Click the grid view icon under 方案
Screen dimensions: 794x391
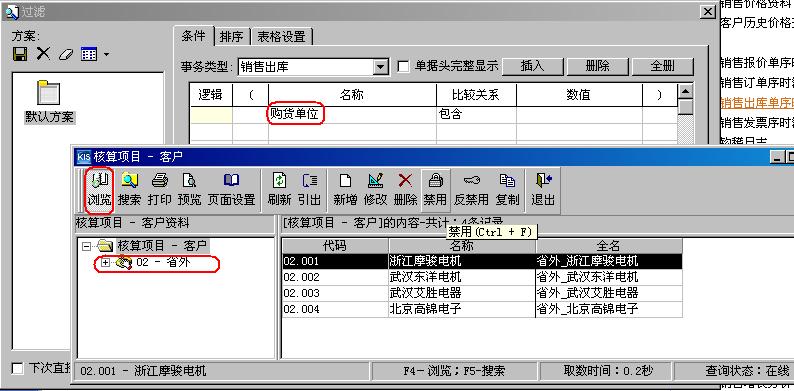click(x=89, y=54)
